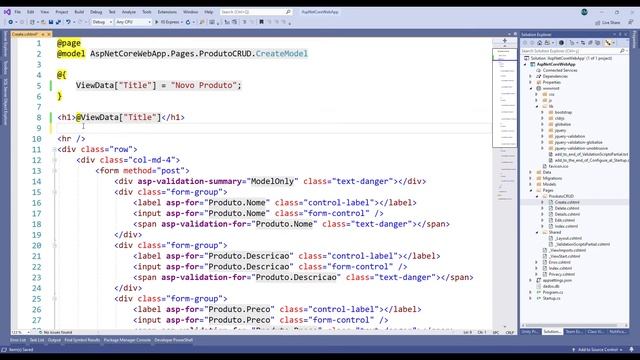Open the File menu
The height and width of the screenshot is (360, 640).
click(x=18, y=12)
